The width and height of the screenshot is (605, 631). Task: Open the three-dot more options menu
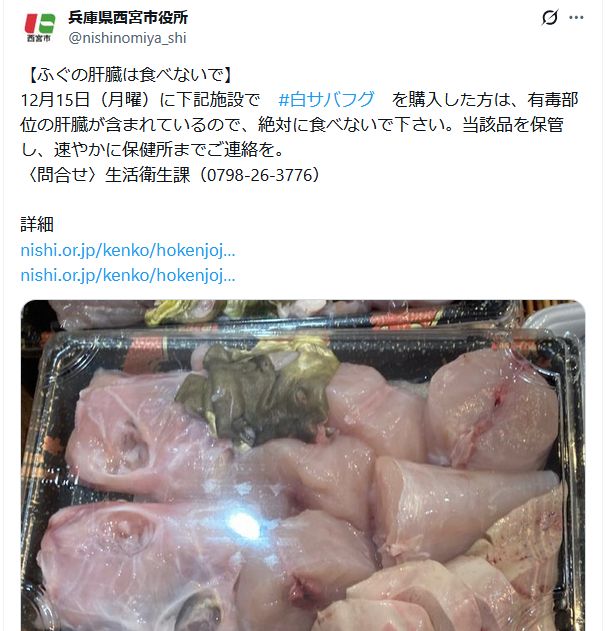576,18
